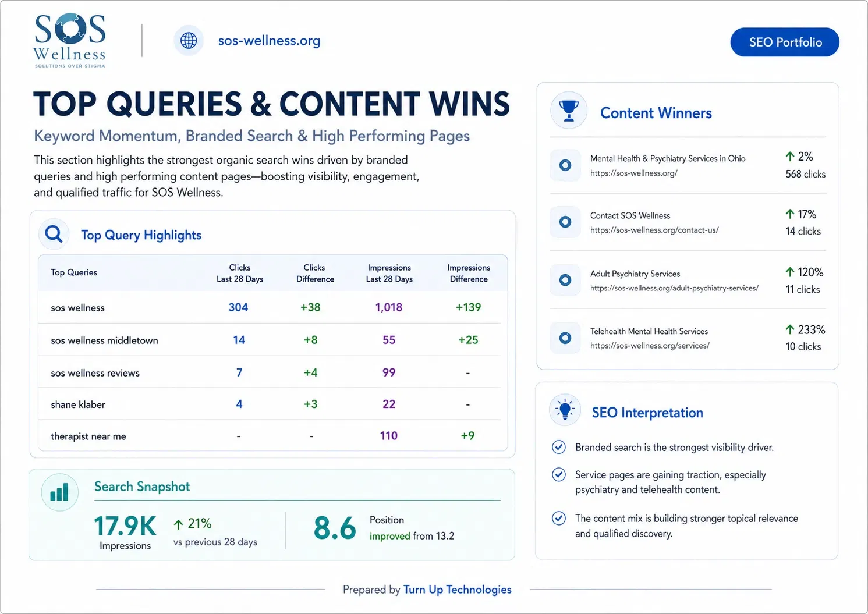Image resolution: width=868 pixels, height=614 pixels.
Task: Click the circle icon next to Contact SOS Wellness
Action: (x=565, y=222)
